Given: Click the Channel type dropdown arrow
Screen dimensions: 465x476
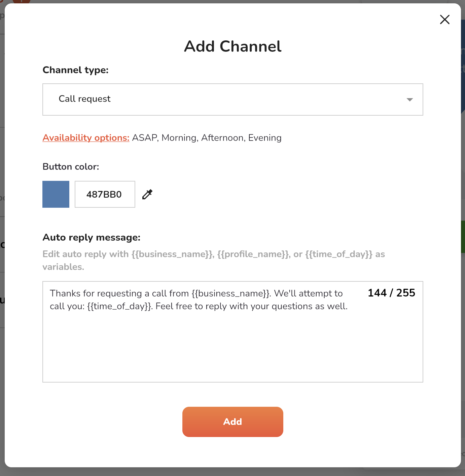Looking at the screenshot, I should click(409, 100).
